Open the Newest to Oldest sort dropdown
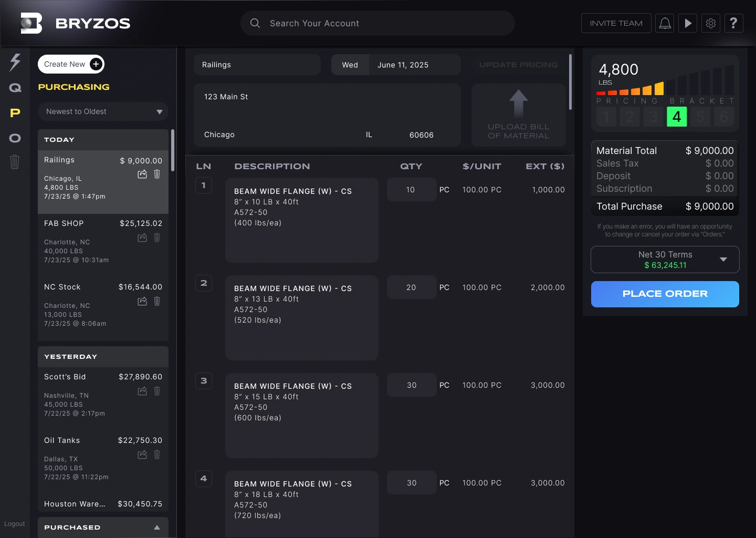This screenshot has width=756, height=538. [103, 111]
